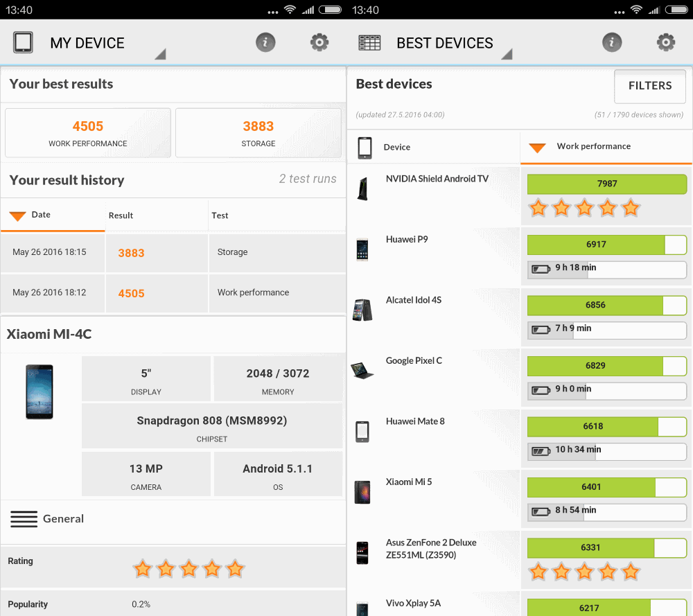Image resolution: width=693 pixels, height=616 pixels.
Task: Click the NVIDIA Shield 7987 score bar
Action: 607,184
